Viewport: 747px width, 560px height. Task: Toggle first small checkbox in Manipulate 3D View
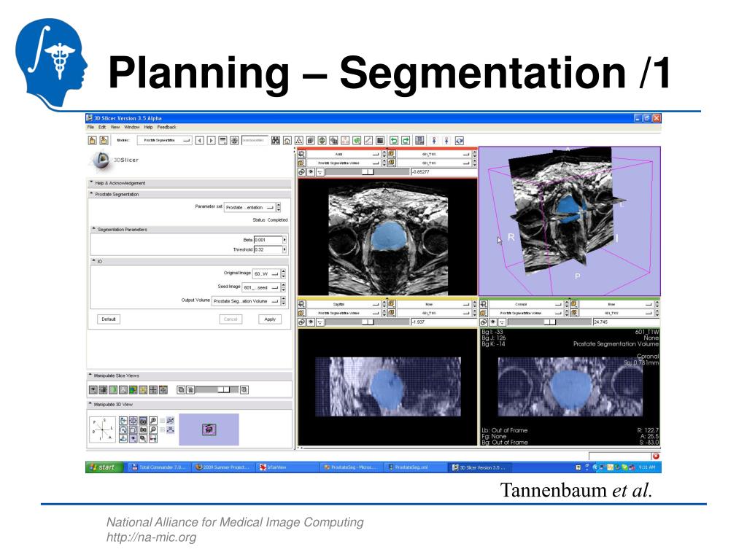click(x=162, y=421)
